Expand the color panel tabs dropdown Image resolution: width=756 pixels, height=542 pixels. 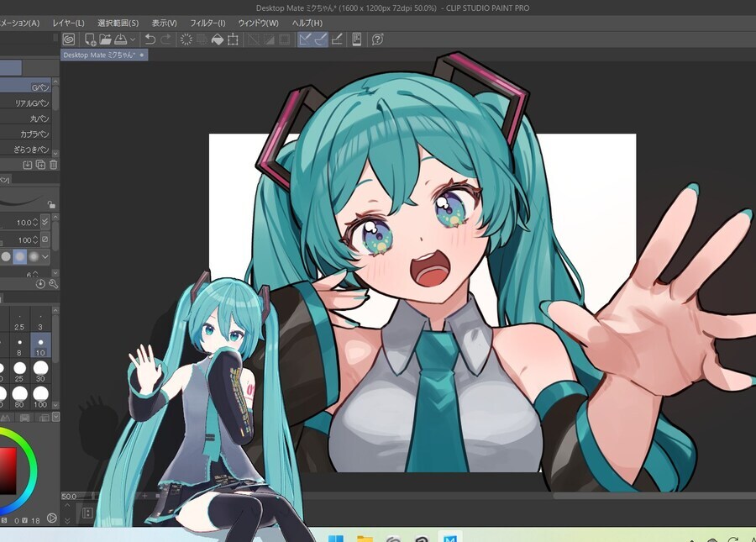coord(56,417)
